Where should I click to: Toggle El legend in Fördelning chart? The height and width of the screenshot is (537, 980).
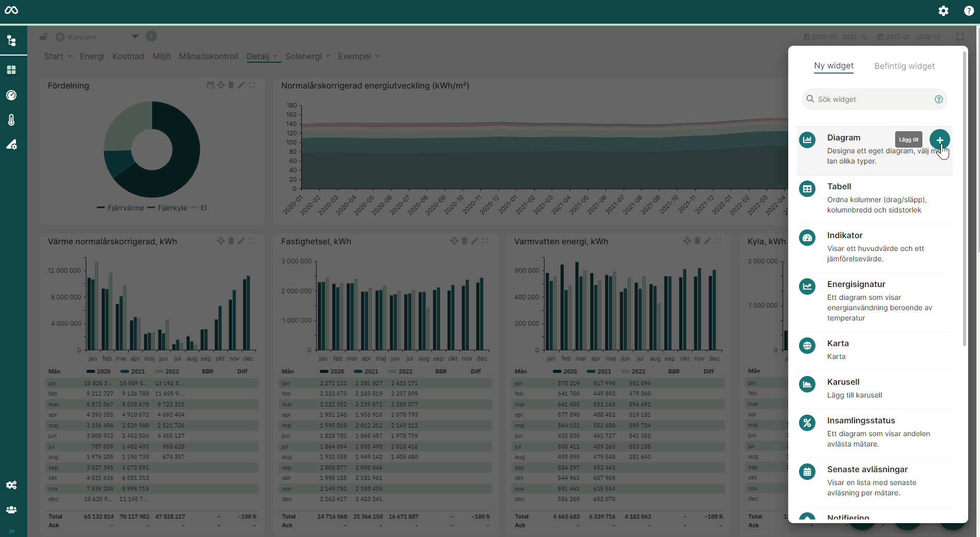[x=198, y=208]
